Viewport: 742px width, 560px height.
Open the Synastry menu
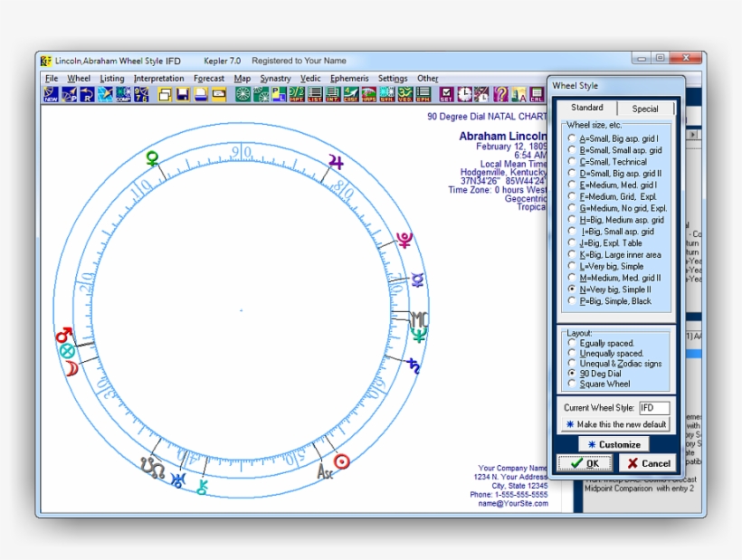275,79
